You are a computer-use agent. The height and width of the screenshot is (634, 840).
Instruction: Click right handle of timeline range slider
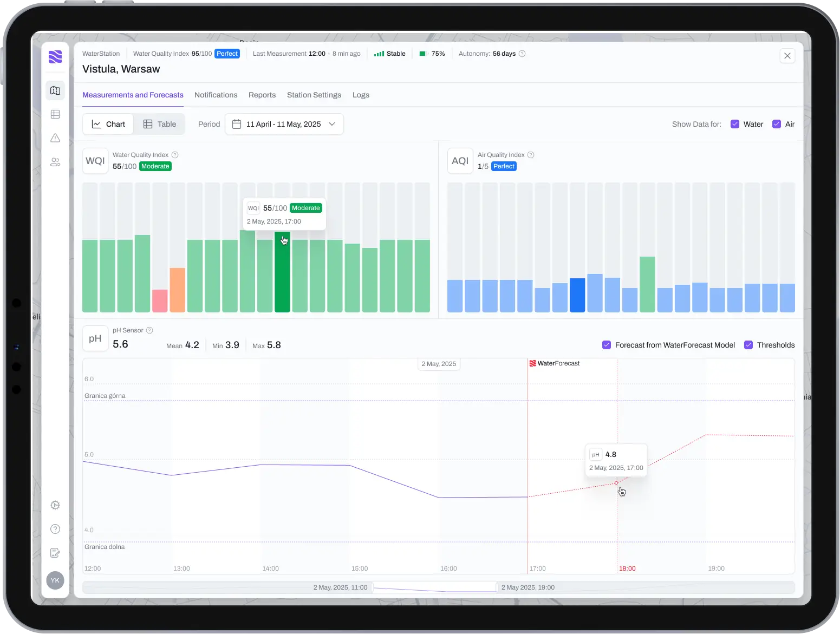pos(497,587)
